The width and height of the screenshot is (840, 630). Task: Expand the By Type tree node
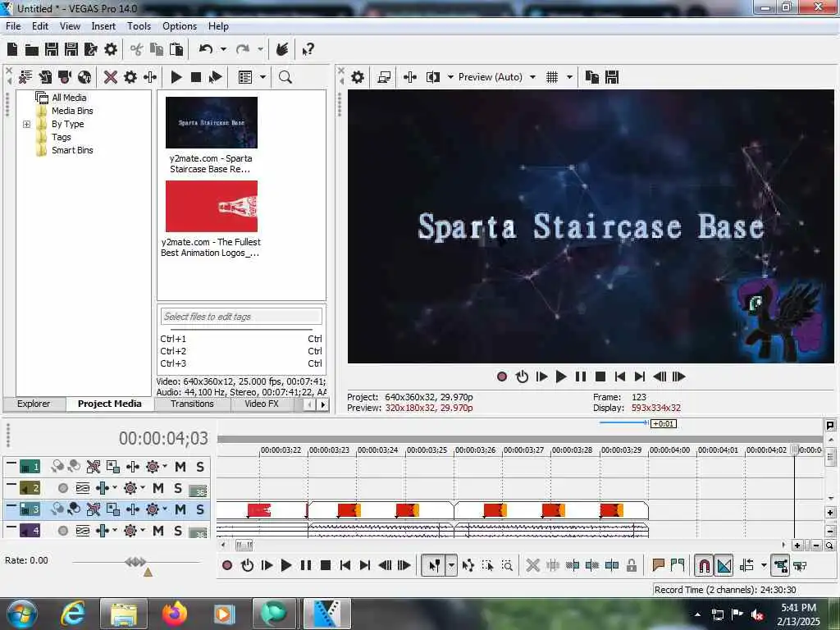[x=26, y=125]
